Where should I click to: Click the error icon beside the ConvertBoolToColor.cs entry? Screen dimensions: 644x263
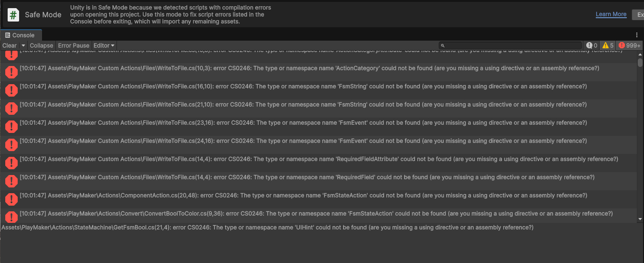coord(11,217)
